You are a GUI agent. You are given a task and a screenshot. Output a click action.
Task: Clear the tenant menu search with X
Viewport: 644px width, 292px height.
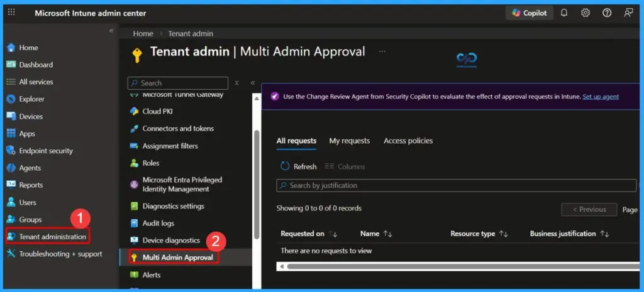pyautogui.click(x=237, y=83)
